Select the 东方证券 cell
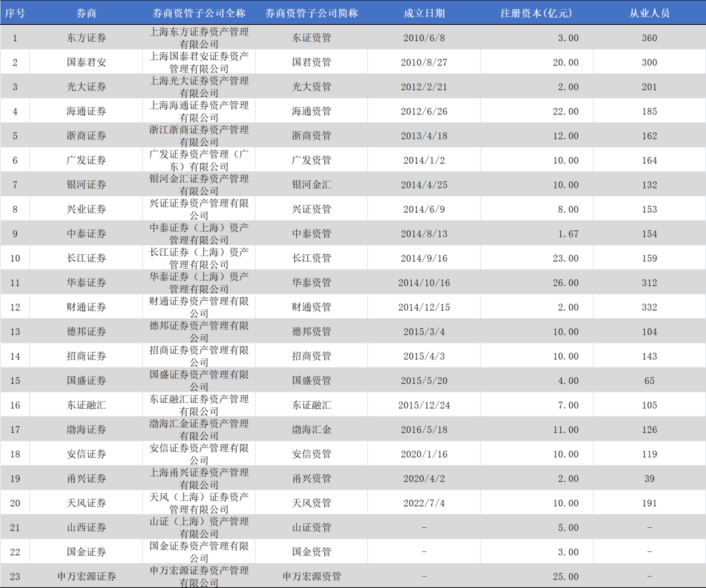The width and height of the screenshot is (706, 588). tap(86, 38)
